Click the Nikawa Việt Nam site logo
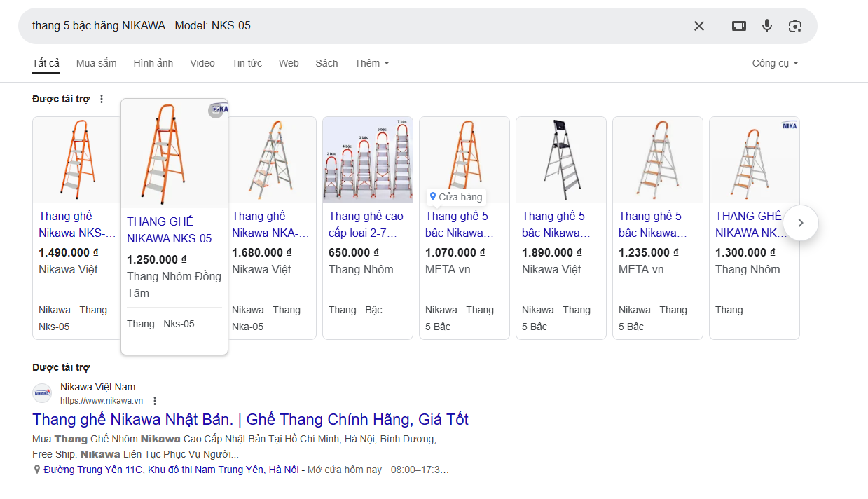The height and width of the screenshot is (499, 868). tap(42, 393)
